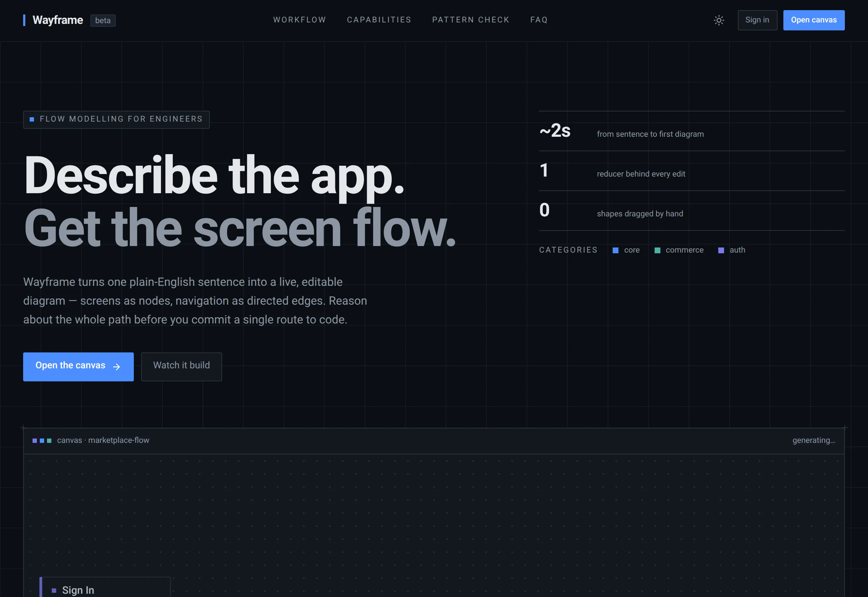Viewport: 868px width, 597px height.
Task: Click the 'from sentence to first diagram' text
Action: (650, 134)
